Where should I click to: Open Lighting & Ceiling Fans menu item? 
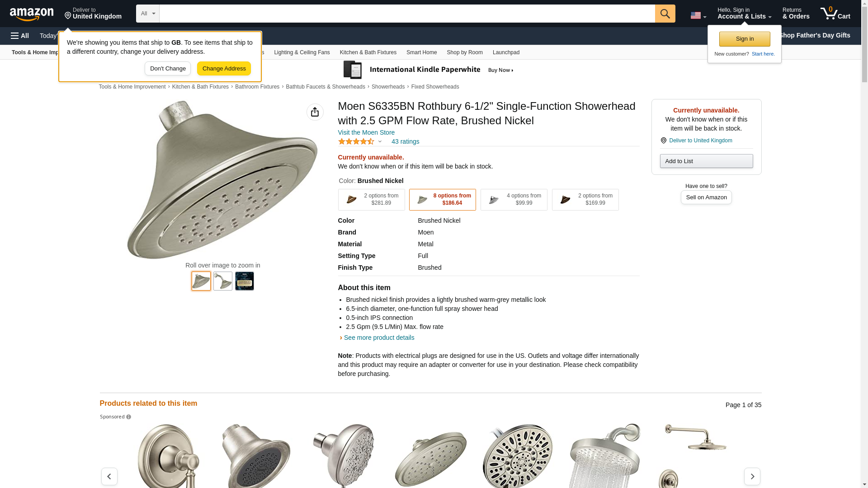tap(302, 52)
